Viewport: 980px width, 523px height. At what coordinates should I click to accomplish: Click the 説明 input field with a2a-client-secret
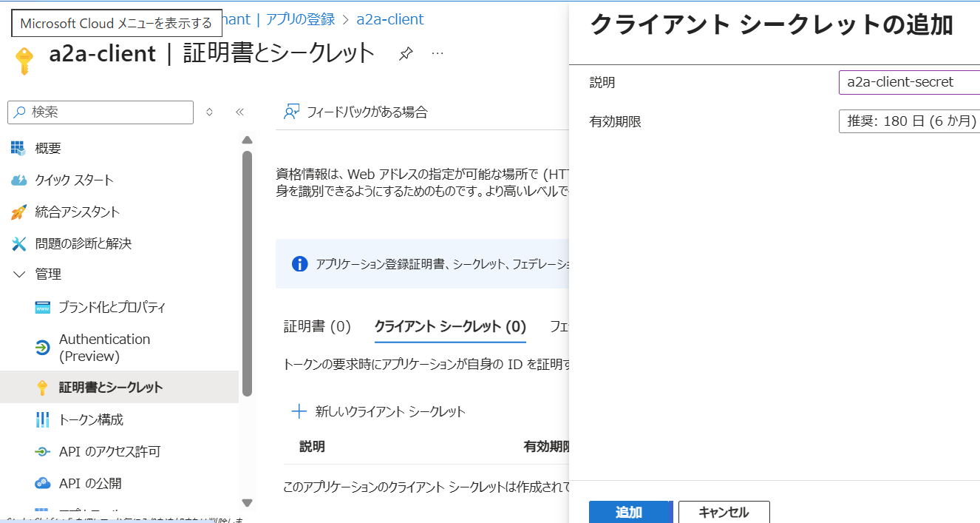click(910, 82)
